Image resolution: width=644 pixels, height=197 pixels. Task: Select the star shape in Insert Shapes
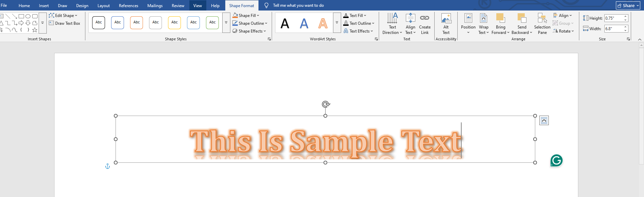coord(35,30)
